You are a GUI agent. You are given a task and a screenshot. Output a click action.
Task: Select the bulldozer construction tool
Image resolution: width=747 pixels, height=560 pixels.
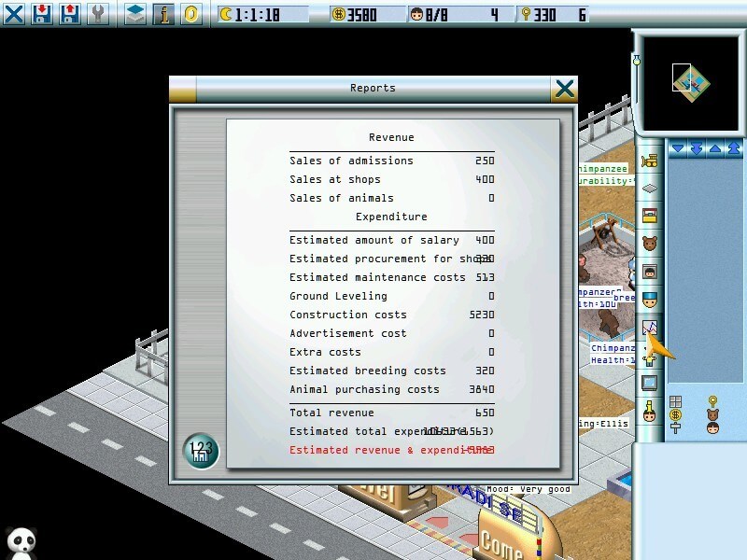649,161
